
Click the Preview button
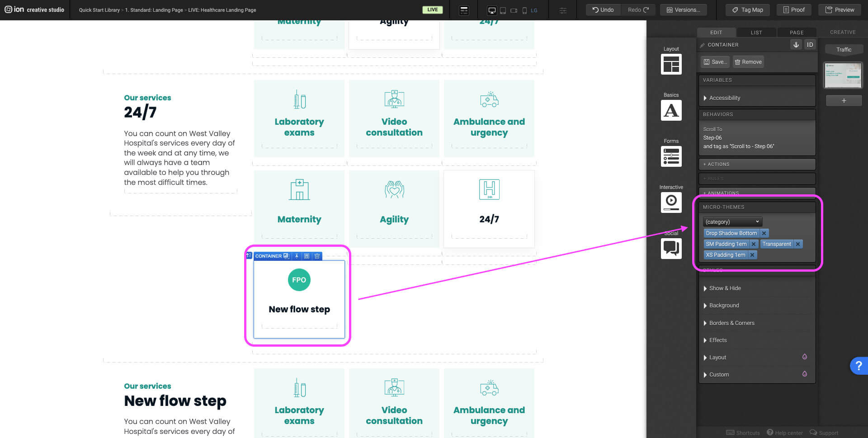(840, 10)
